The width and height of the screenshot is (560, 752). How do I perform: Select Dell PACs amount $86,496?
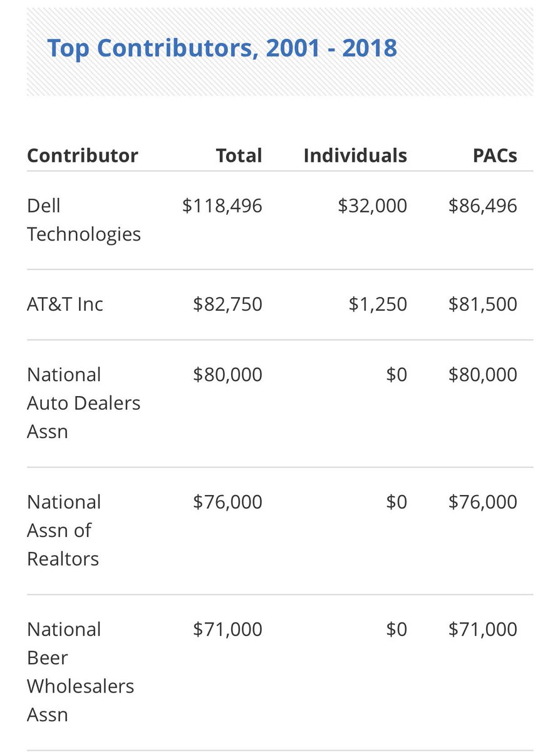(483, 206)
